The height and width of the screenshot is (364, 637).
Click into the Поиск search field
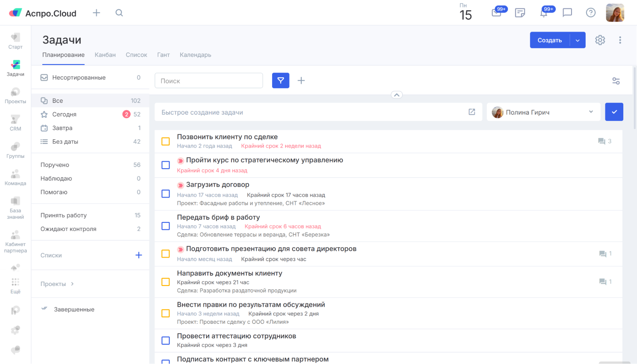click(209, 81)
